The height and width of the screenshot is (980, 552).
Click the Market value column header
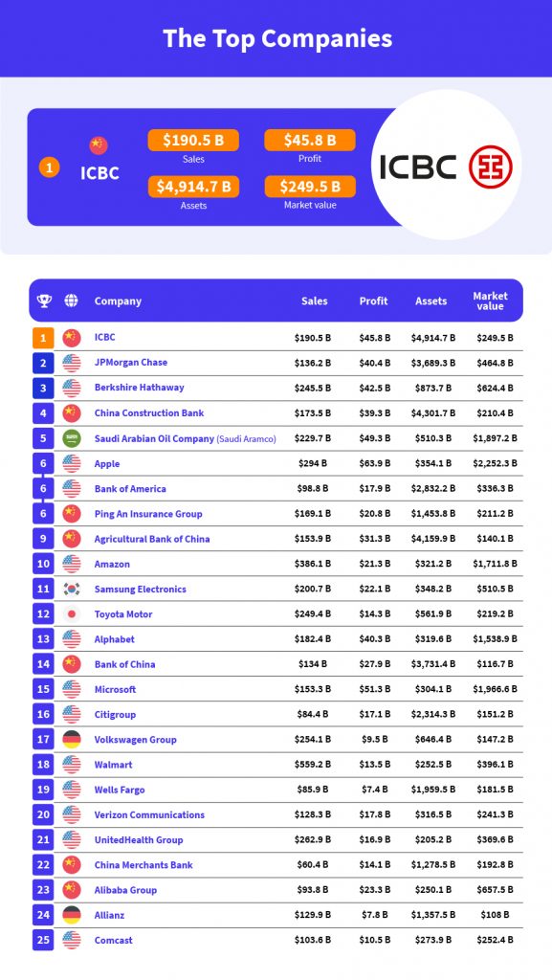click(490, 301)
